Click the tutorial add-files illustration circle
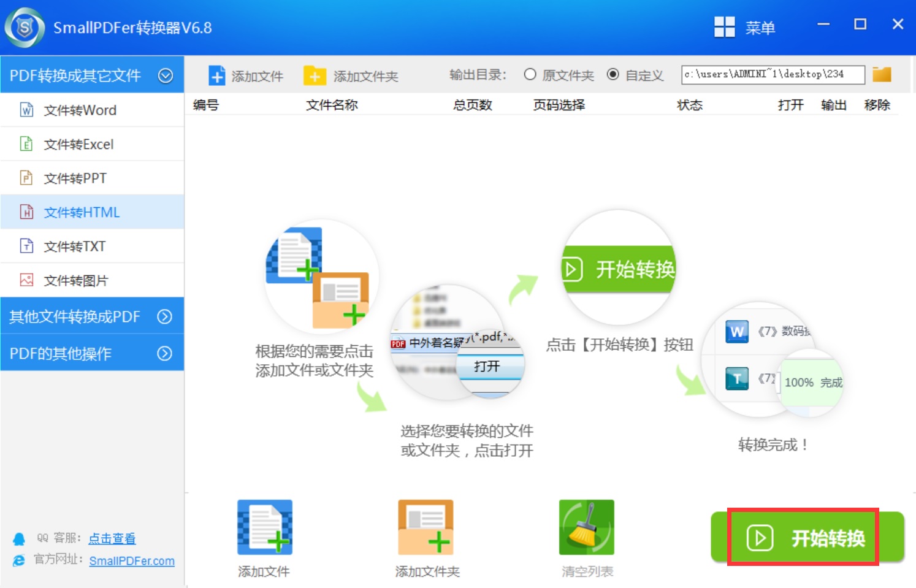The height and width of the screenshot is (588, 916). [x=322, y=277]
